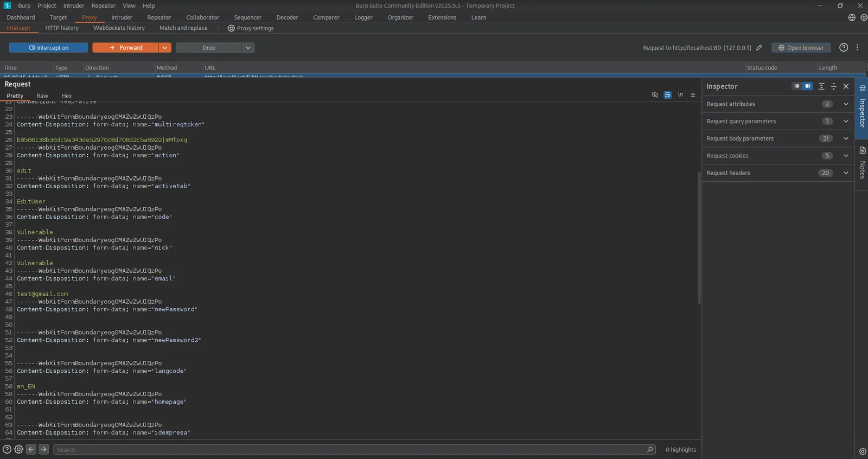
Task: Select the Pretty view tab
Action: (x=15, y=96)
